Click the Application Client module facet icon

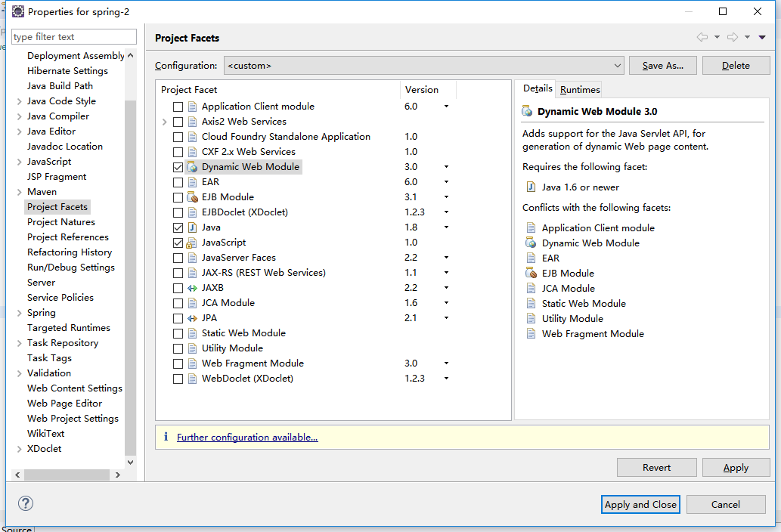[x=192, y=107]
